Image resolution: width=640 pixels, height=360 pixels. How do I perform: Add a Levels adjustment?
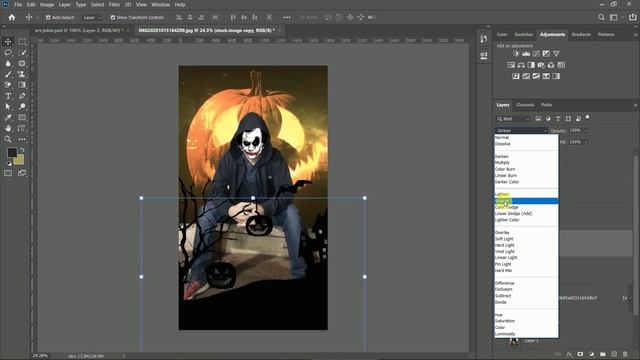pos(526,53)
